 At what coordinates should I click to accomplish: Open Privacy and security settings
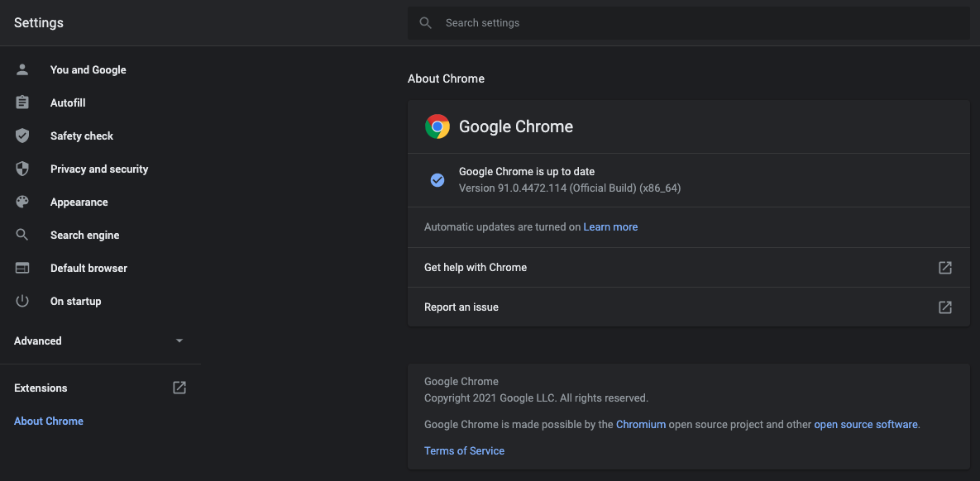tap(99, 169)
